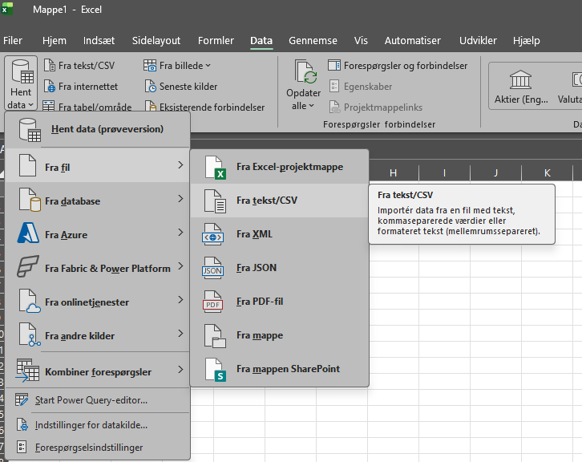Open the Hent data dropdown button
The height and width of the screenshot is (462, 582).
(21, 83)
